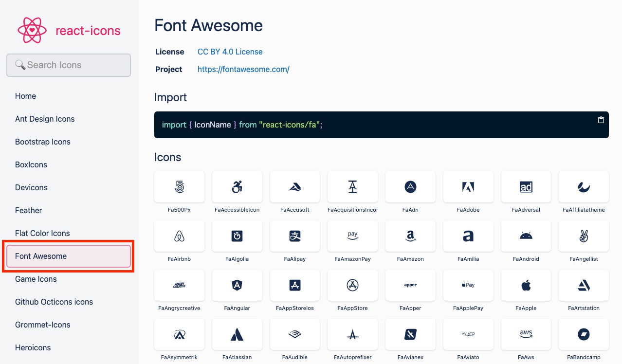Navigate to Game Icons

tap(36, 279)
